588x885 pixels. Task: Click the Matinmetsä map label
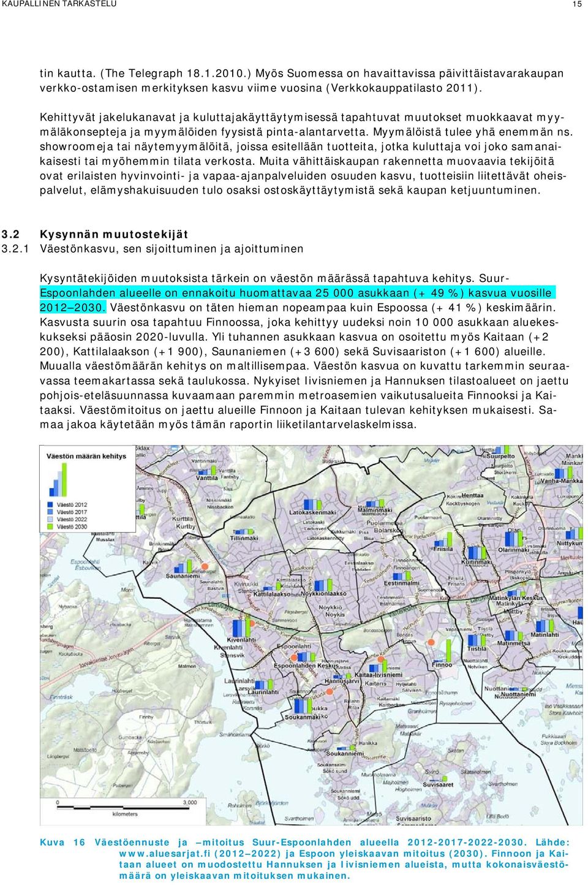tap(514, 644)
